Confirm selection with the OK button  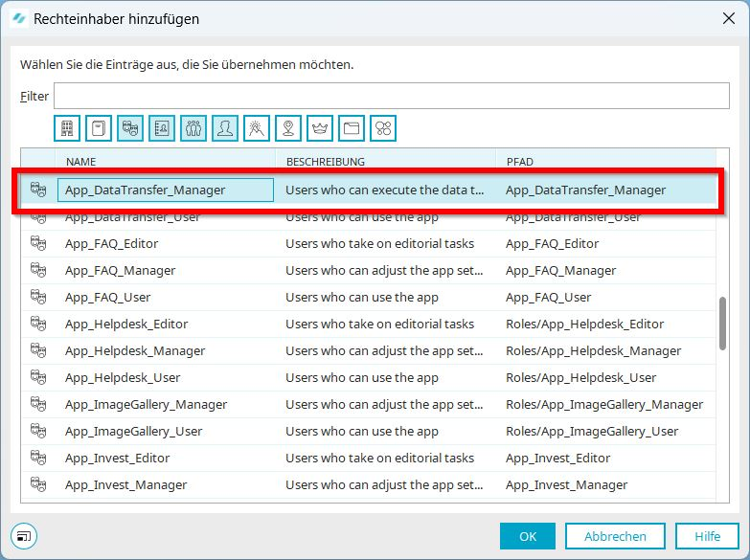[528, 536]
